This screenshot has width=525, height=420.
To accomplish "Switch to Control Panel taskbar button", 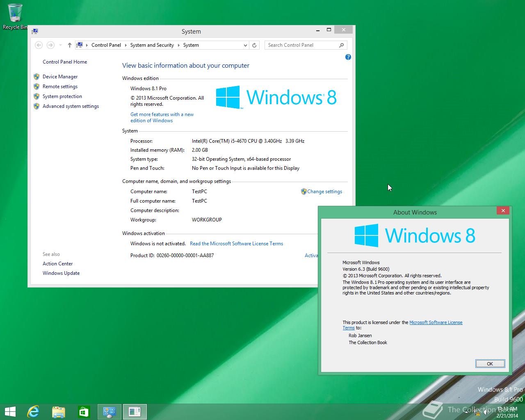I will 109,411.
